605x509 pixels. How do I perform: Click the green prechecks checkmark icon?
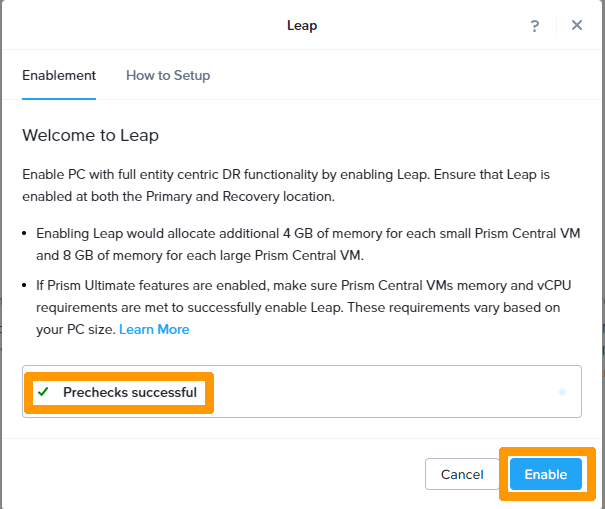43,392
